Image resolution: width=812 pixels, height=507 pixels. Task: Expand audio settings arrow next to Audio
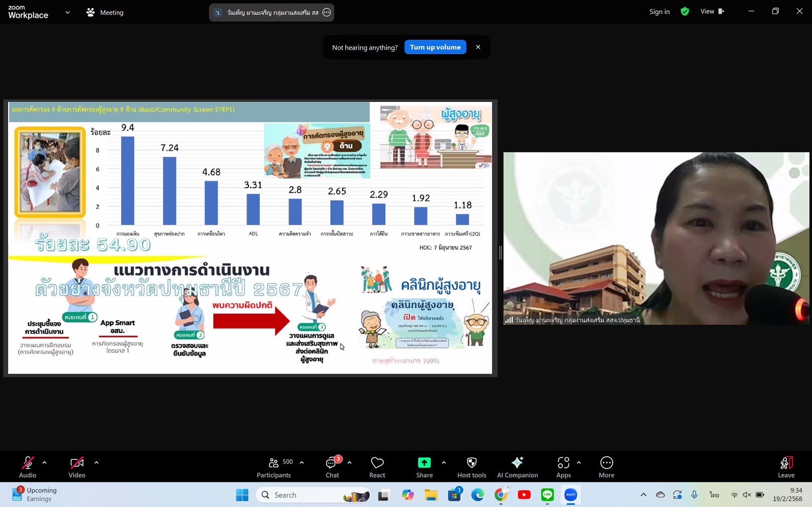pyautogui.click(x=45, y=462)
